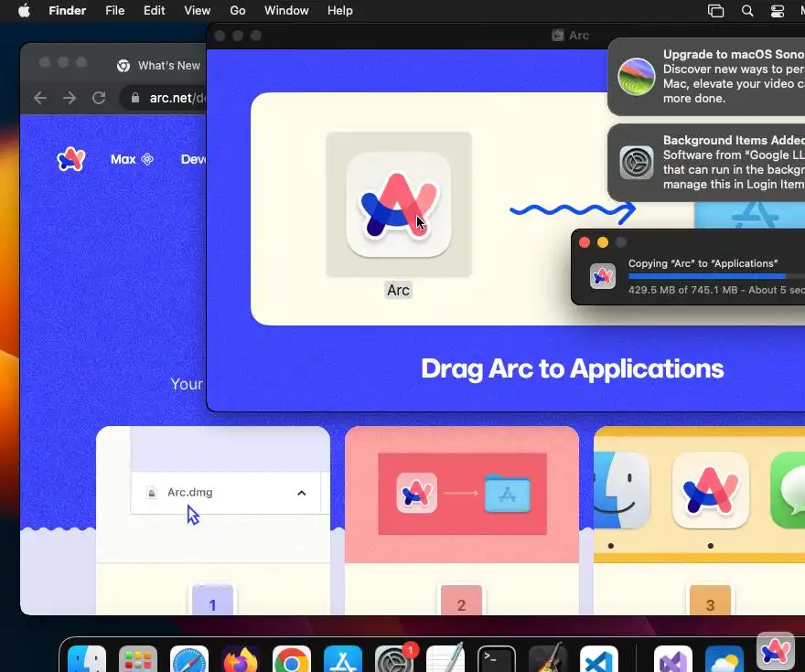This screenshot has height=672, width=805.
Task: Focus the arc.net address bar
Action: pos(165,98)
